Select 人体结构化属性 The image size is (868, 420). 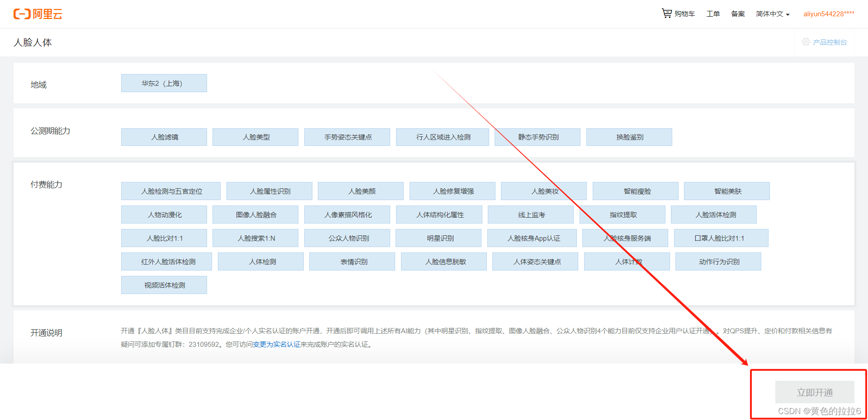click(439, 215)
